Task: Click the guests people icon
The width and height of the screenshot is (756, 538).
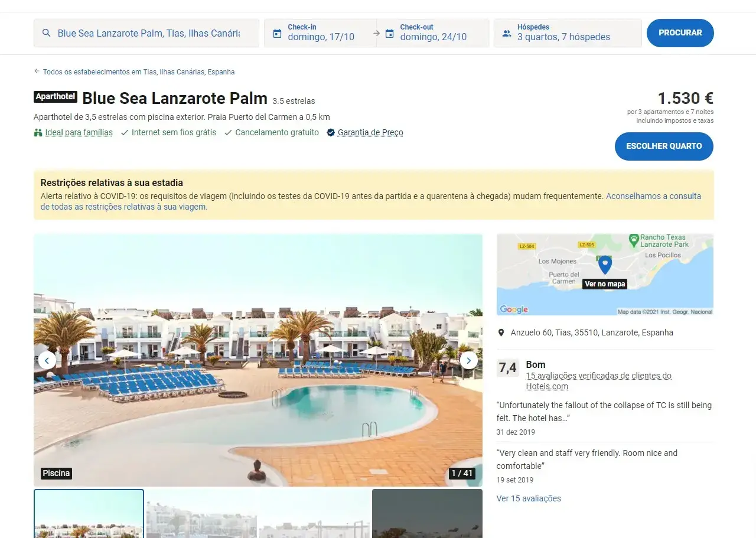Action: point(506,34)
